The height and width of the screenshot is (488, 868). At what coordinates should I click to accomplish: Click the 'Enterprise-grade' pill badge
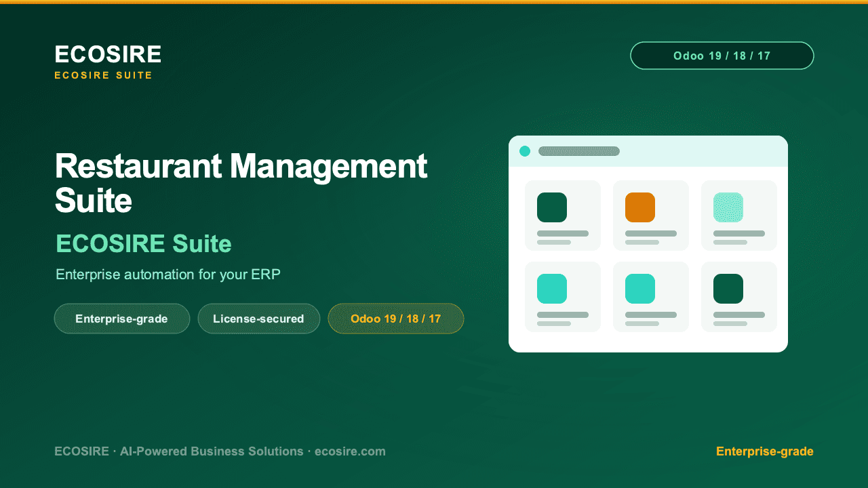122,319
